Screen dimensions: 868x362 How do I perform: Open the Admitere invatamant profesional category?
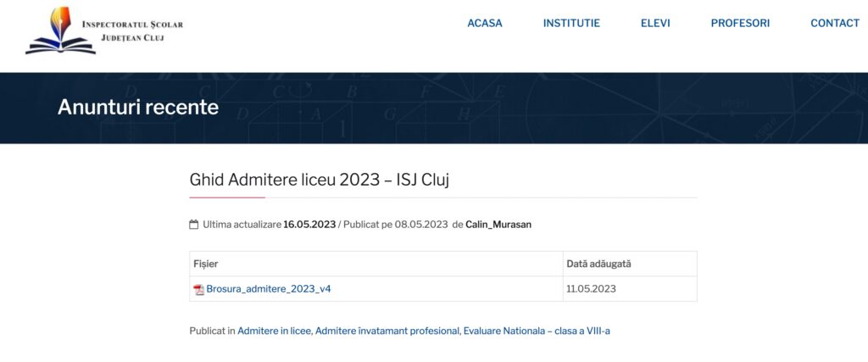pos(387,331)
